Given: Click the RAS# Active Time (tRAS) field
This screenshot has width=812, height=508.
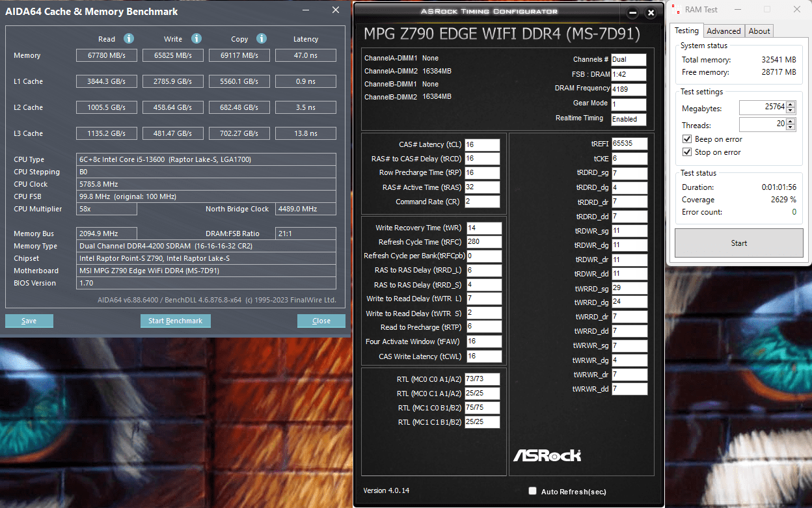Looking at the screenshot, I should (x=482, y=187).
